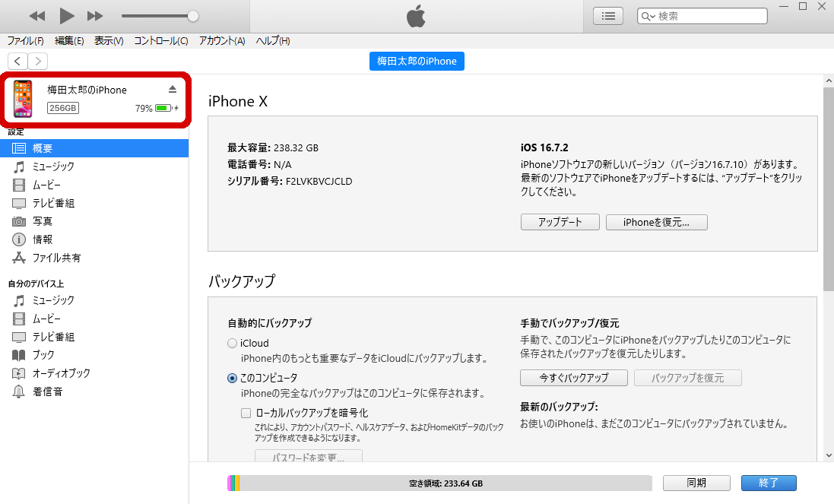834x504 pixels.
Task: Open the アカウント(A) menu
Action: click(x=222, y=40)
